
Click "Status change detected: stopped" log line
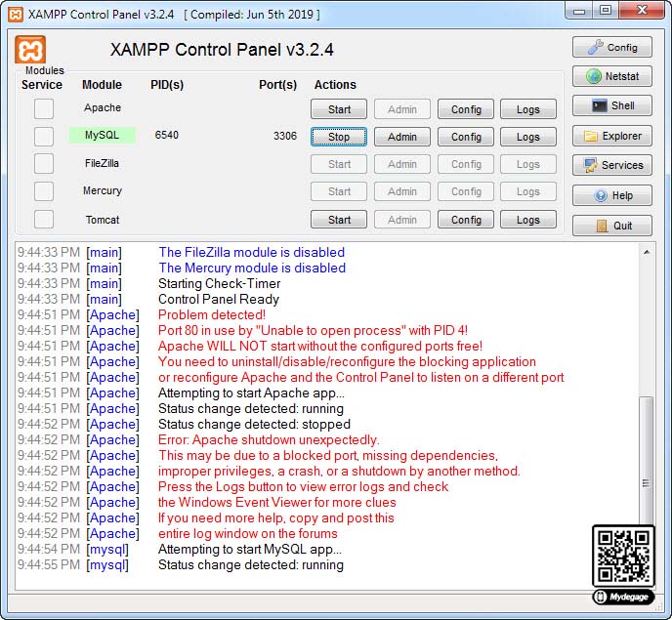(x=254, y=424)
